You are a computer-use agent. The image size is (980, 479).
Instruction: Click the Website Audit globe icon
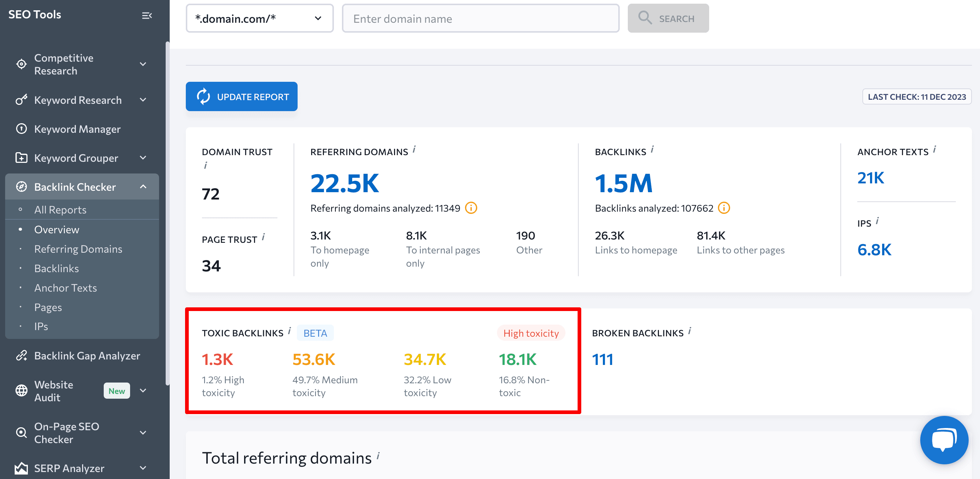(x=21, y=390)
